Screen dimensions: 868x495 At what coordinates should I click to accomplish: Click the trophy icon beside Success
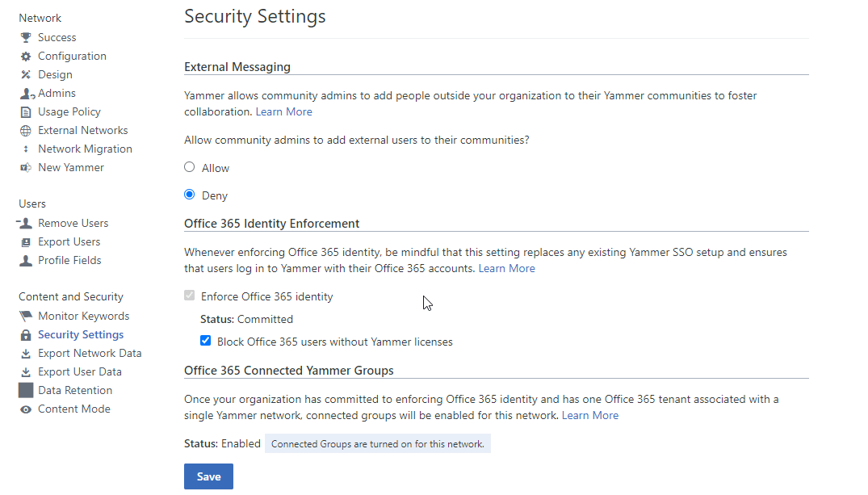click(x=26, y=38)
